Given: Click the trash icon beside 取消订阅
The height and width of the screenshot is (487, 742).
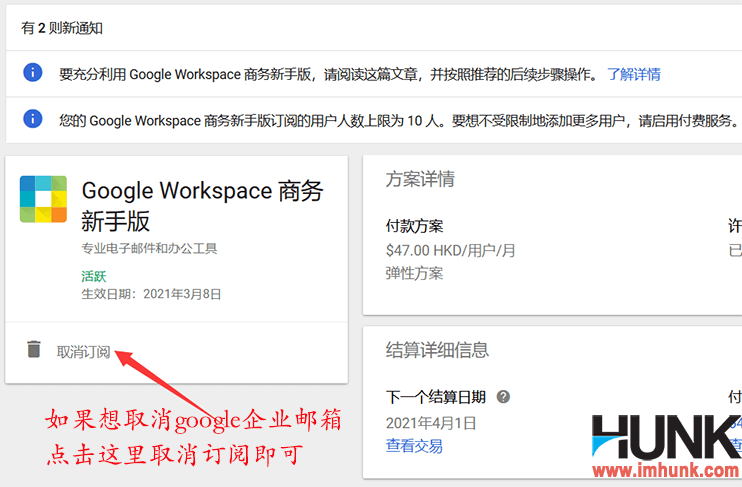Looking at the screenshot, I should tap(34, 349).
